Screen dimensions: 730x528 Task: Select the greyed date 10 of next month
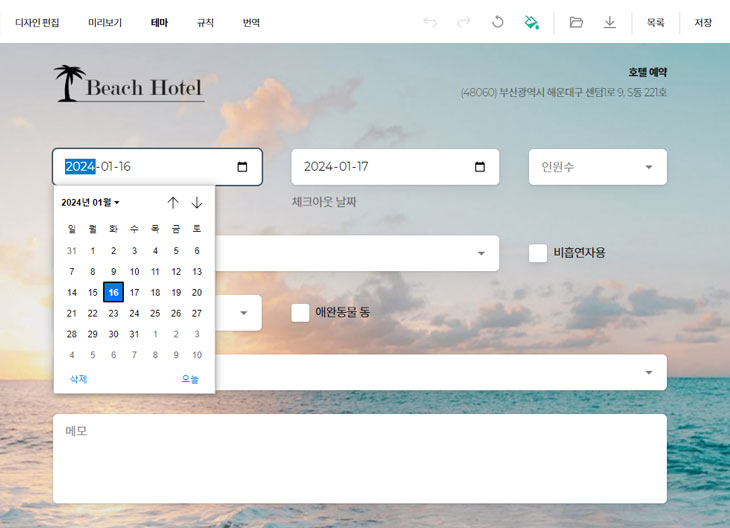click(x=197, y=355)
